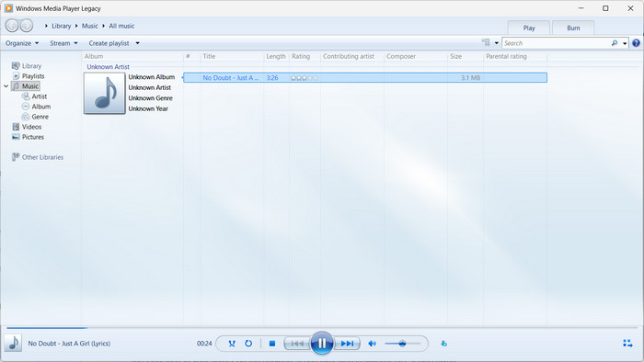The height and width of the screenshot is (362, 644).
Task: Open the Organize menu
Action: point(22,43)
